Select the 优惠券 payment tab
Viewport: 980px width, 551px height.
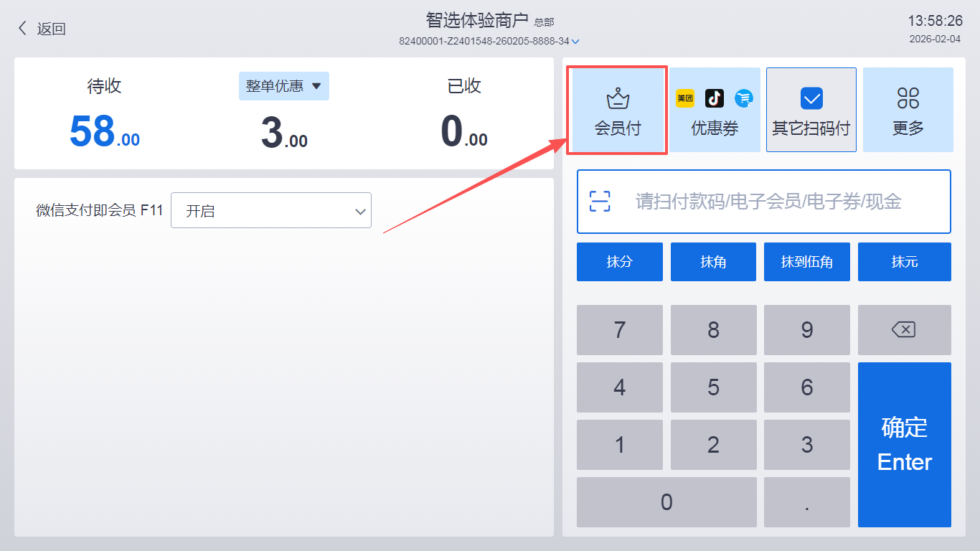pos(715,110)
